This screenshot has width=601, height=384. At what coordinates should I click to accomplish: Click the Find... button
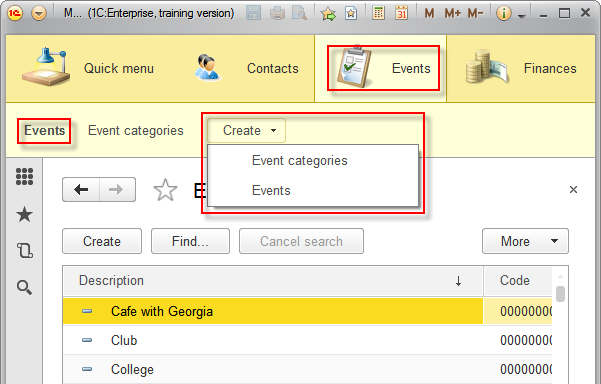[x=190, y=241]
